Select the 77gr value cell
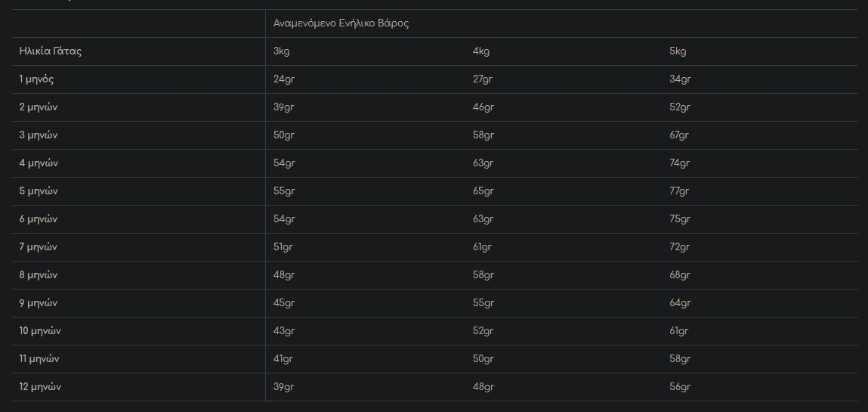Image resolution: width=868 pixels, height=412 pixels. click(680, 191)
